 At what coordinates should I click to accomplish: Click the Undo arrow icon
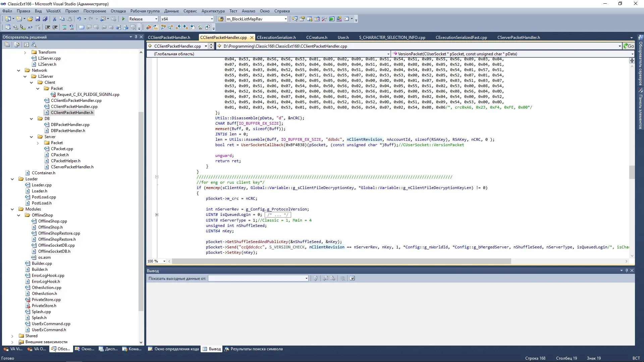[79, 19]
